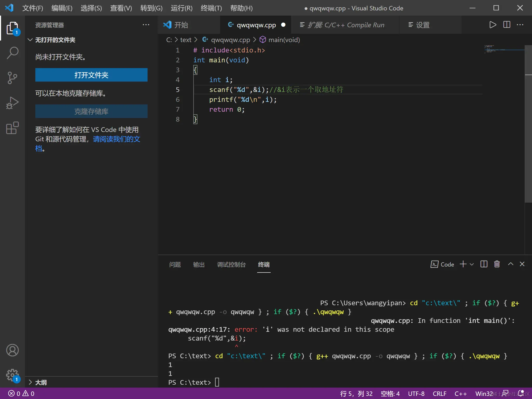Open the Search view in activity bar
Image resolution: width=532 pixels, height=399 pixels.
click(x=12, y=53)
